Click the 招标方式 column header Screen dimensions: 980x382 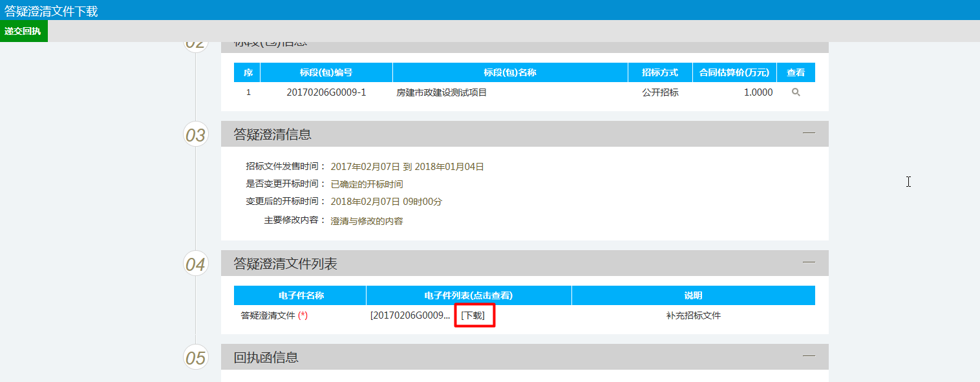(x=660, y=72)
